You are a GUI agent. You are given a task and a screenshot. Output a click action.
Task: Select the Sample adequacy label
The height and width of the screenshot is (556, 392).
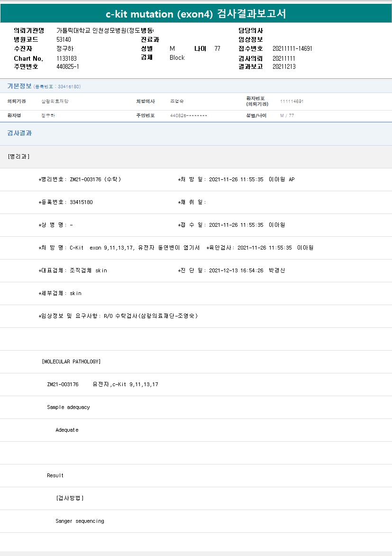(68, 407)
